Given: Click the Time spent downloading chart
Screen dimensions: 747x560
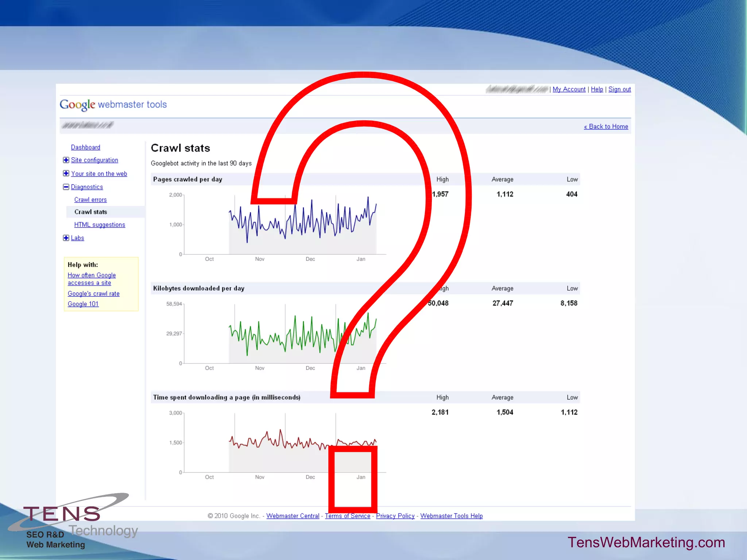Looking at the screenshot, I should (277, 445).
